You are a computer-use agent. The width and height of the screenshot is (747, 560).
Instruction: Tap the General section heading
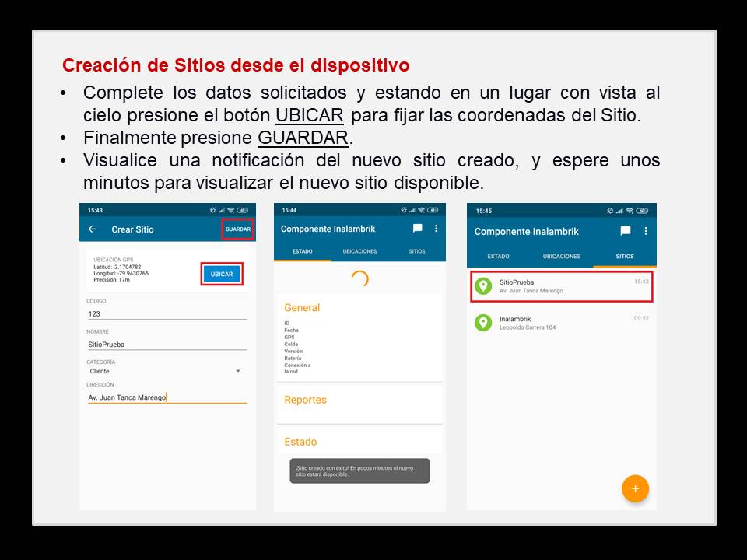(302, 308)
